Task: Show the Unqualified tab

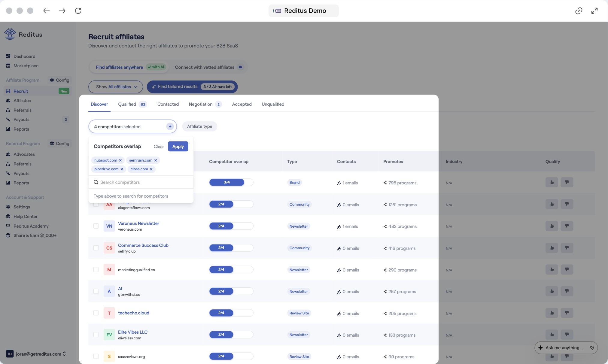Action: pos(273,104)
